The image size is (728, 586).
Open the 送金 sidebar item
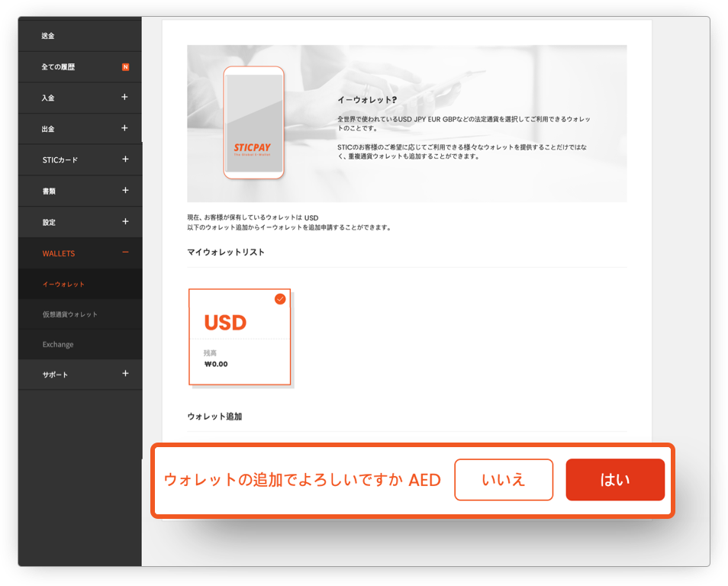(x=80, y=36)
